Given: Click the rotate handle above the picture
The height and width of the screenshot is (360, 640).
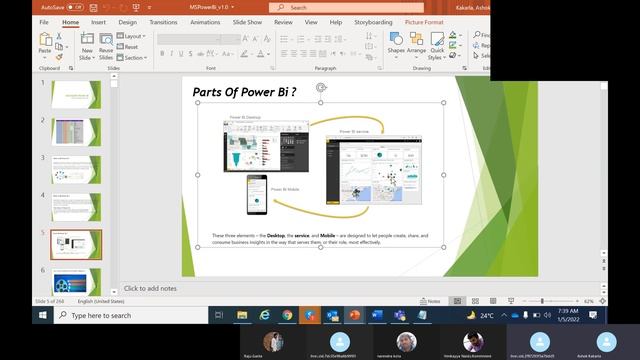Looking at the screenshot, I should pos(321,87).
